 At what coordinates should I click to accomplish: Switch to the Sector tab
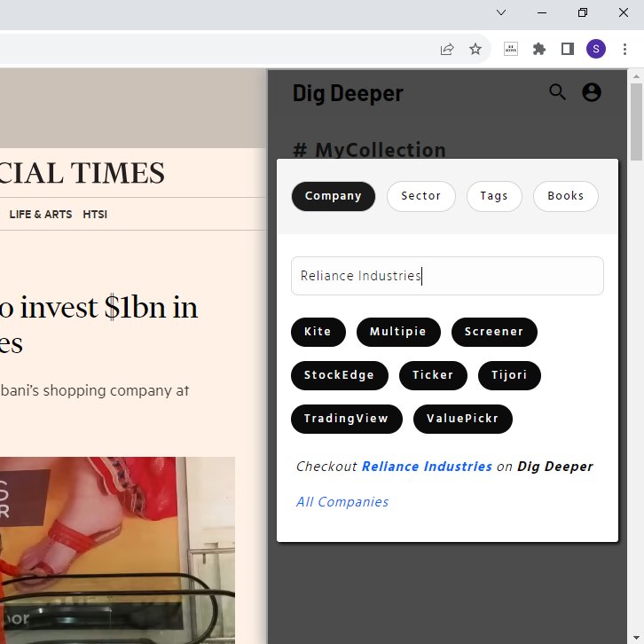coord(421,196)
